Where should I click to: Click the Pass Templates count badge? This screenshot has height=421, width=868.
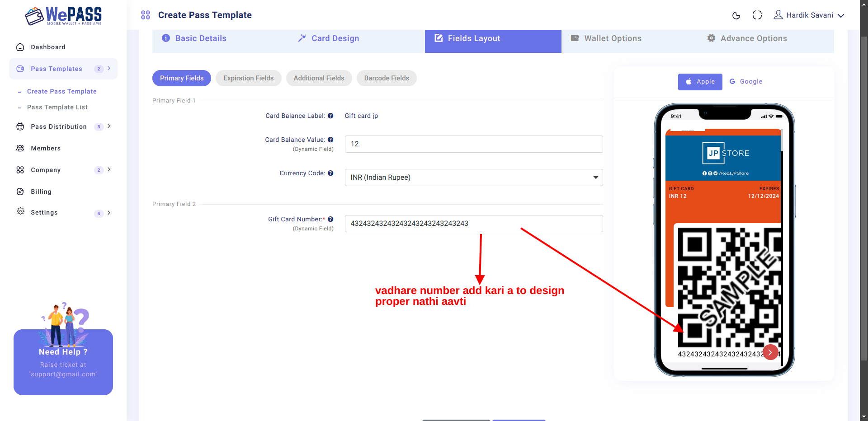[99, 69]
